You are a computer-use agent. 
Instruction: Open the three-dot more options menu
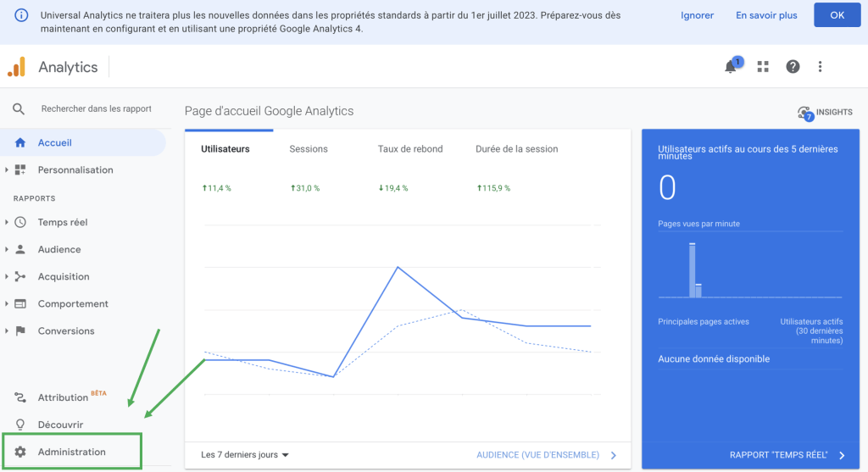(820, 66)
